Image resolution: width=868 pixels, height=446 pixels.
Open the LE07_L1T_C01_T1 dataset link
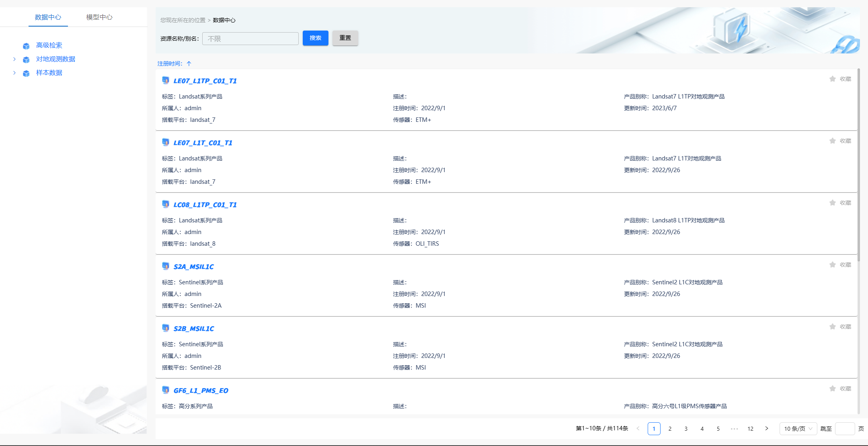click(x=203, y=143)
